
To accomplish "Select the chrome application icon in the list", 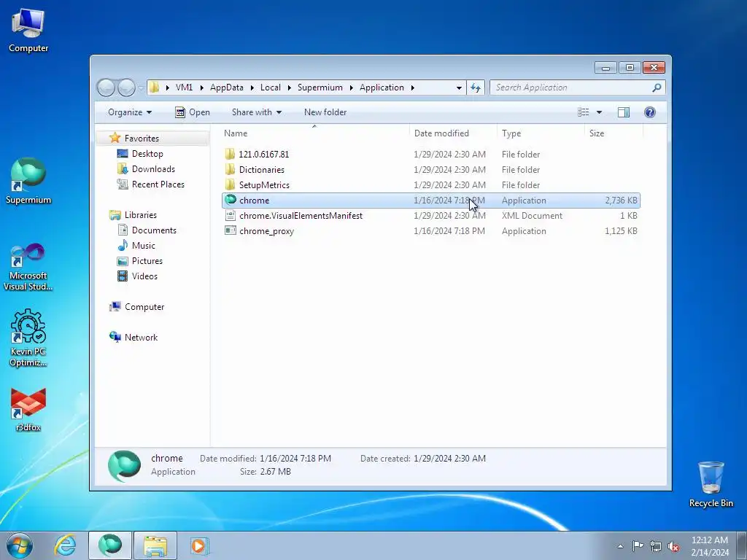I will click(231, 200).
